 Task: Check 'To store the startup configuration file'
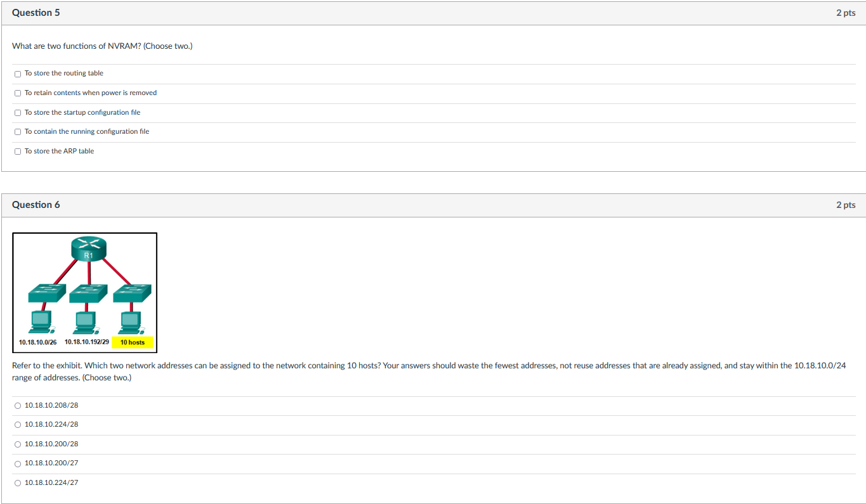coord(18,113)
